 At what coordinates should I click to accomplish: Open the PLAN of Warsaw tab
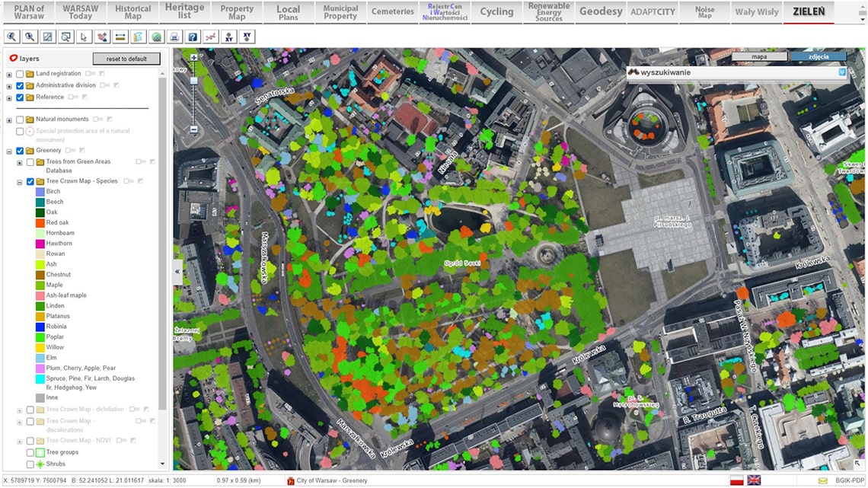click(29, 12)
